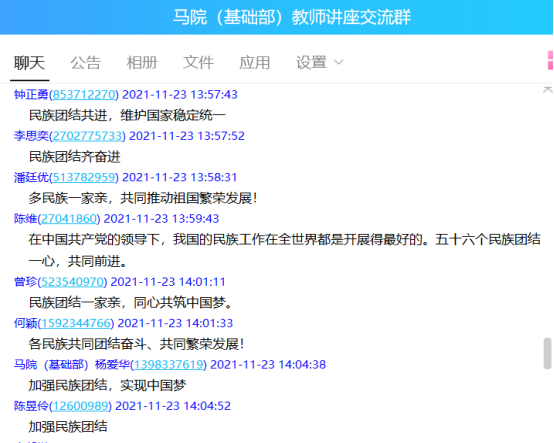Open QQ number link 12600989

coord(81,406)
